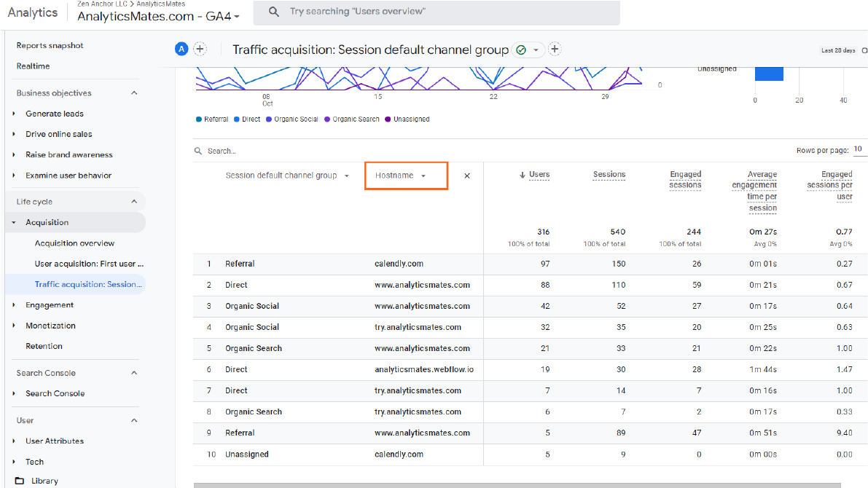Expand Drive online sales item

coord(14,134)
